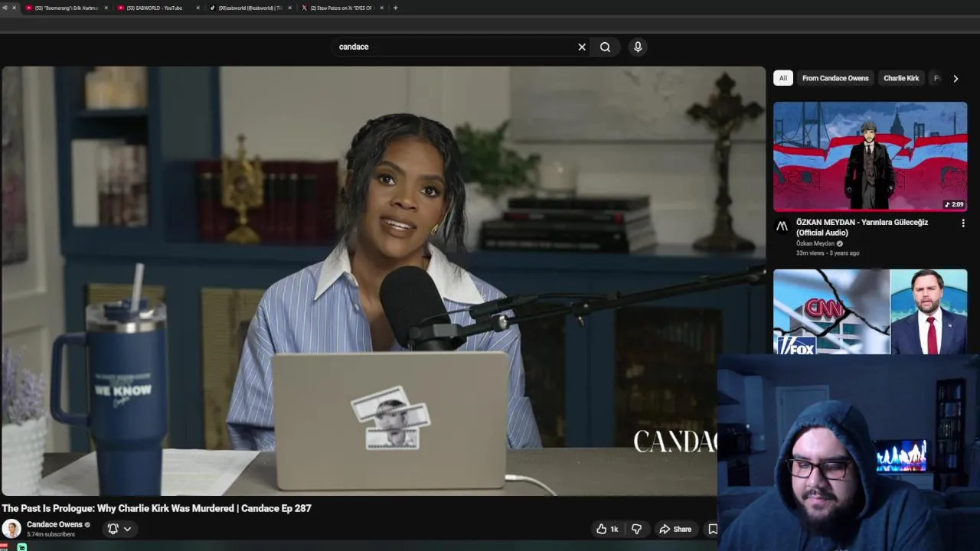Screen dimensions: 980x551
Task: Open Özkan Meydan channel name
Action: (815, 243)
